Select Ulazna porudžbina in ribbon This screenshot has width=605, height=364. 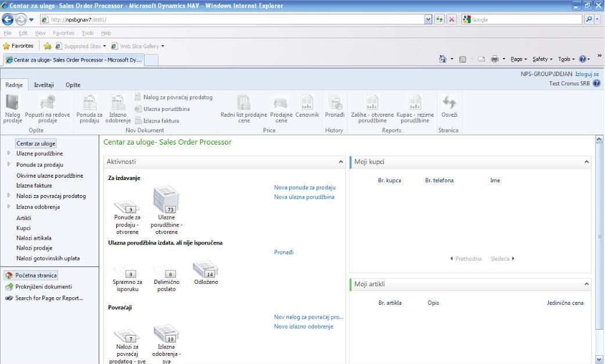[163, 109]
